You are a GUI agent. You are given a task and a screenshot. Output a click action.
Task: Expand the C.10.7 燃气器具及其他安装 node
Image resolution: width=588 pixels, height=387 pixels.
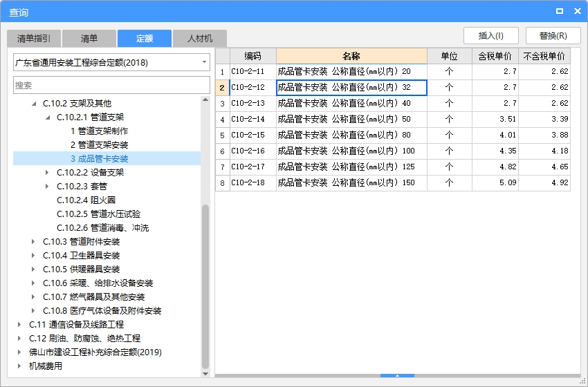[x=33, y=297]
